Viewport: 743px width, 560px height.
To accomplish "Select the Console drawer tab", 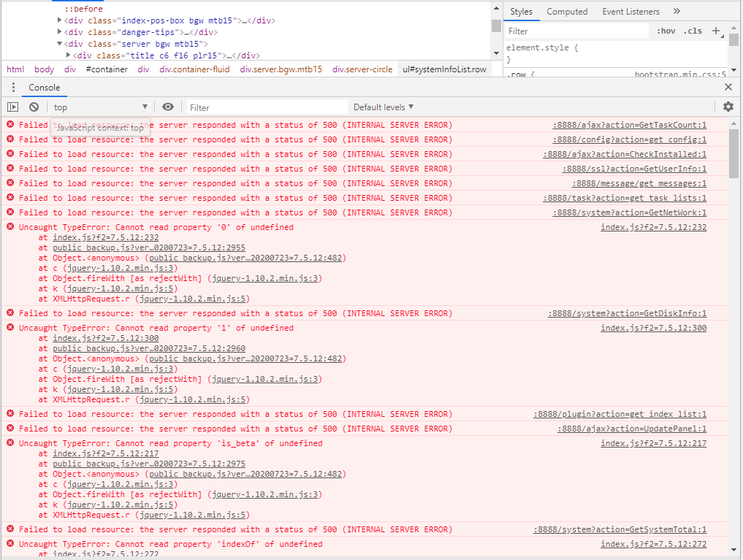I will tap(44, 88).
